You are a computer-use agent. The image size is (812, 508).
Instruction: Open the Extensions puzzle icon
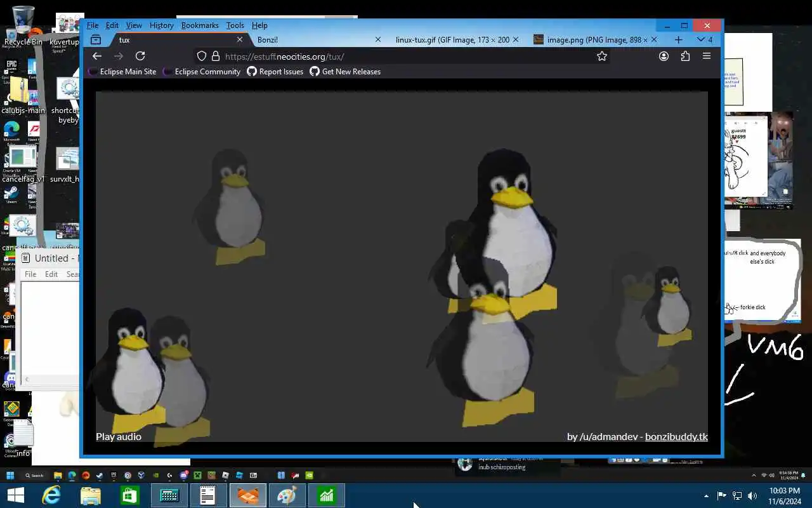[x=685, y=56]
